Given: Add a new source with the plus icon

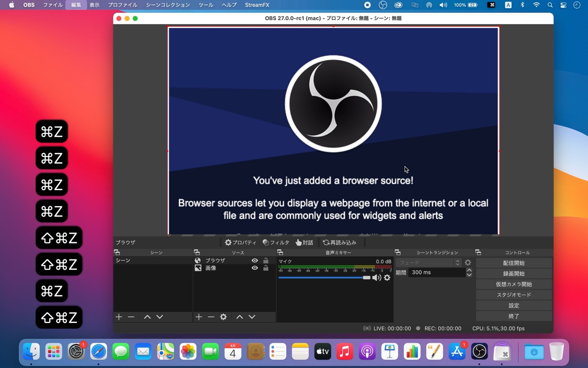Looking at the screenshot, I should pos(198,317).
